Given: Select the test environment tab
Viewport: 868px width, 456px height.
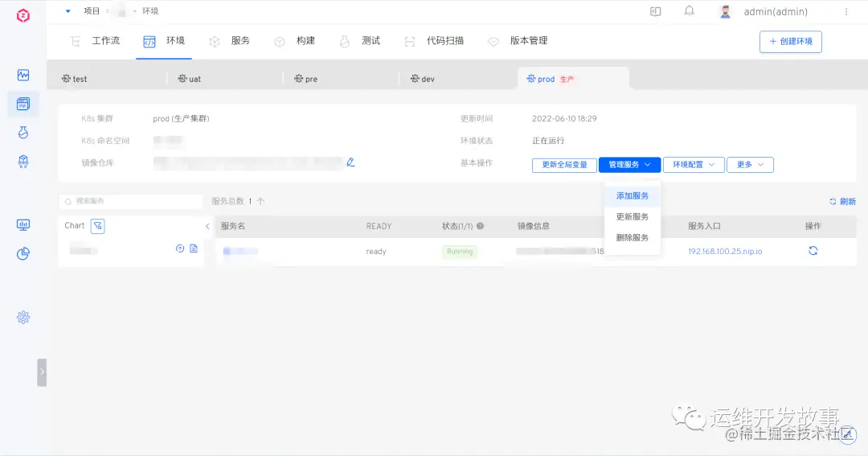Looking at the screenshot, I should (x=74, y=79).
